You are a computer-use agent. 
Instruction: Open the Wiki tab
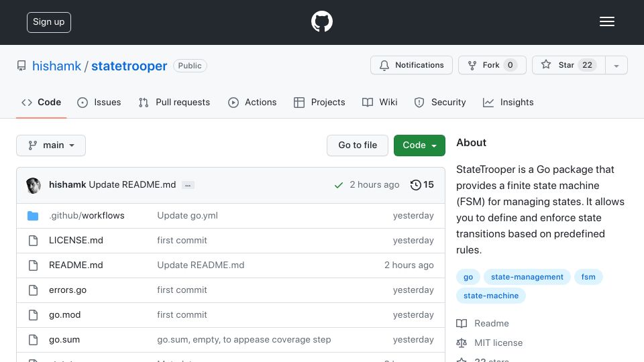coord(380,102)
